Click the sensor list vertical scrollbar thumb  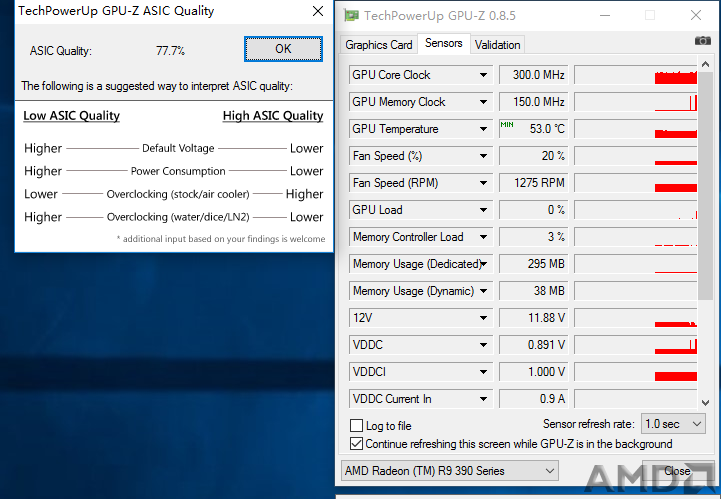coord(706,186)
